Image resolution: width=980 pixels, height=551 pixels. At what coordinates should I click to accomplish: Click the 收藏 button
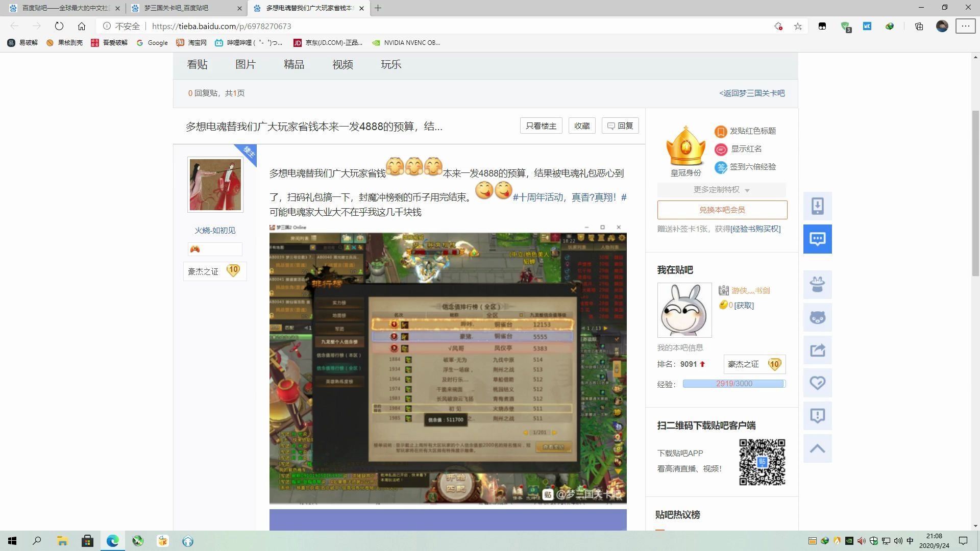click(x=582, y=126)
